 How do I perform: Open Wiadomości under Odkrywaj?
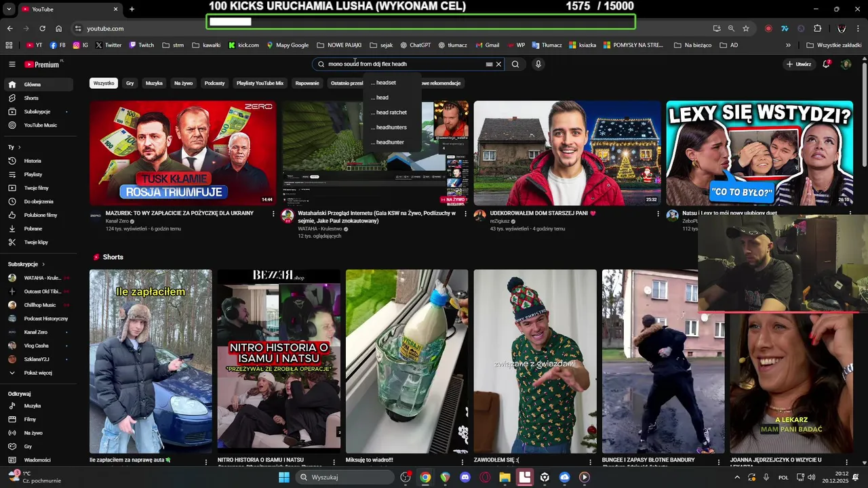pyautogui.click(x=38, y=460)
